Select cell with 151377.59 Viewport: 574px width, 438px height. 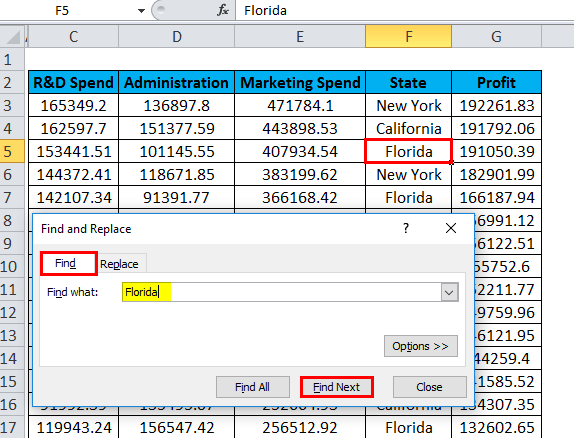point(176,129)
